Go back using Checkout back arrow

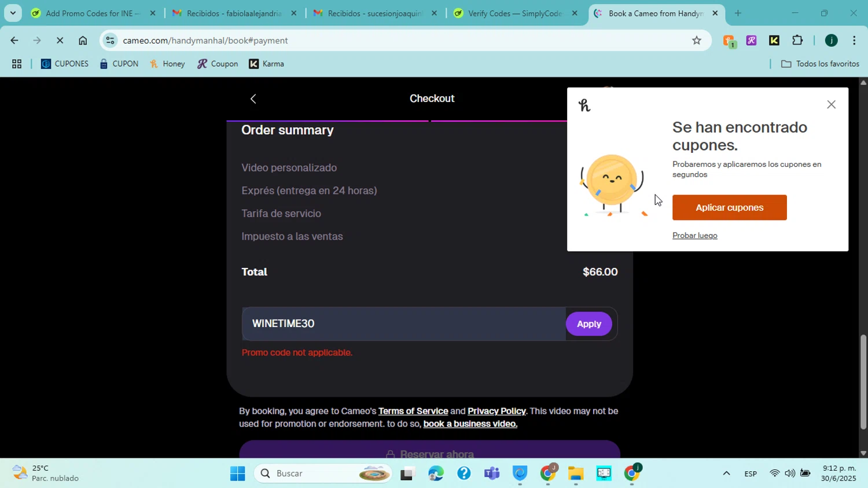tap(253, 99)
